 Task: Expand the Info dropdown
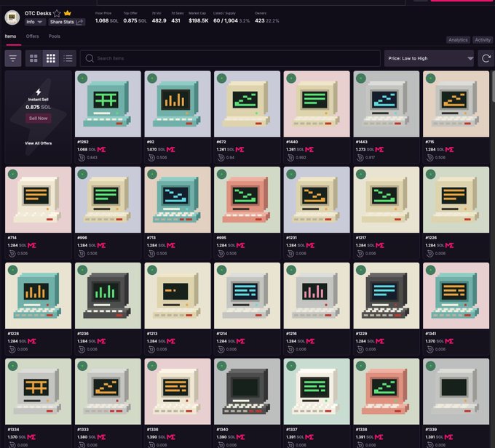34,22
